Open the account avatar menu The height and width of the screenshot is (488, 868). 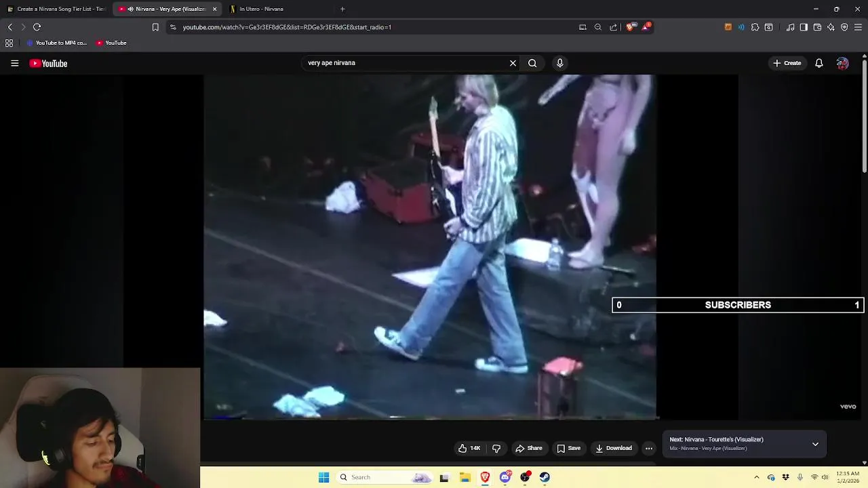pyautogui.click(x=842, y=63)
